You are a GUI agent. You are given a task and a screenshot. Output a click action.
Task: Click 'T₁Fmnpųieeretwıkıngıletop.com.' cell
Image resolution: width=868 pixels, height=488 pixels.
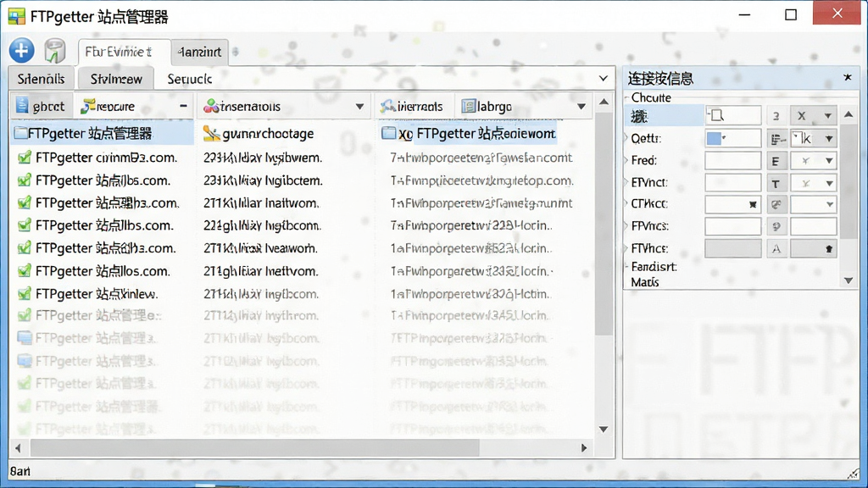coord(481,180)
